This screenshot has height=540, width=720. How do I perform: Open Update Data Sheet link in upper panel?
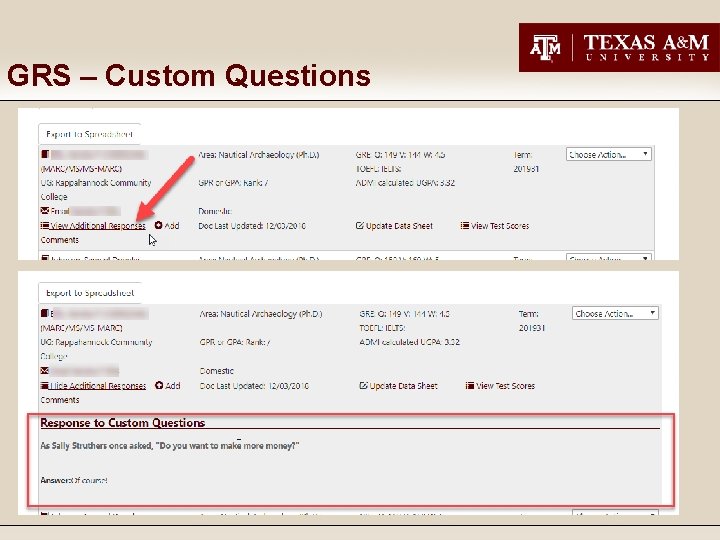(399, 226)
